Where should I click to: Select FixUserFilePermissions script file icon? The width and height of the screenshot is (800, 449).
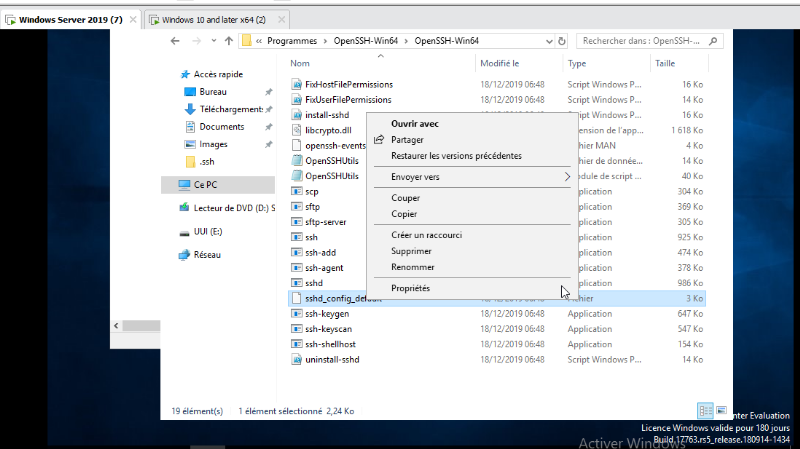pos(296,99)
